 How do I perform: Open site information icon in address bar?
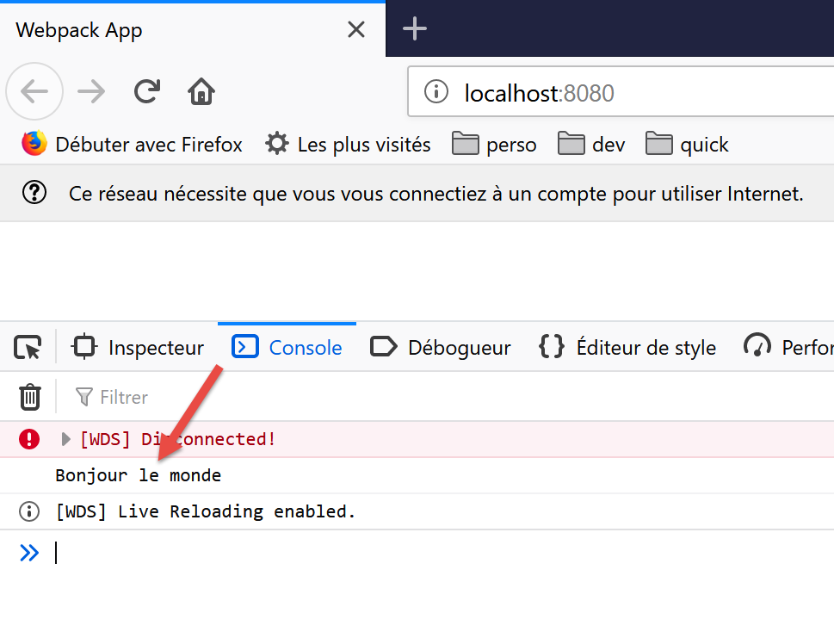[x=437, y=92]
